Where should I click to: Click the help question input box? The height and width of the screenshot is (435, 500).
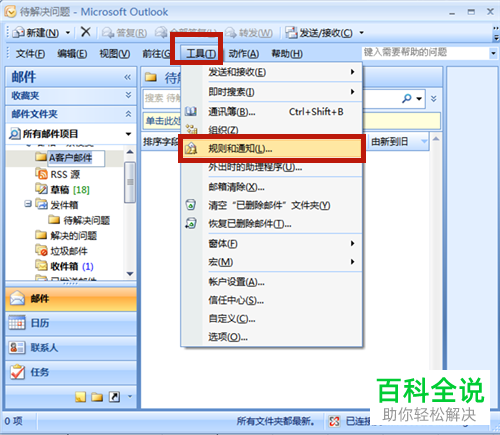(426, 53)
